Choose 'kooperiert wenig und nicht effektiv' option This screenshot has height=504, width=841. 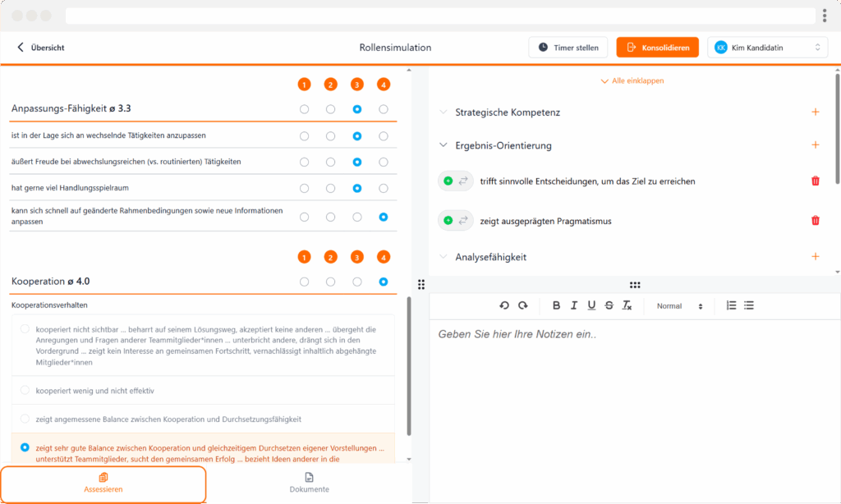click(25, 391)
